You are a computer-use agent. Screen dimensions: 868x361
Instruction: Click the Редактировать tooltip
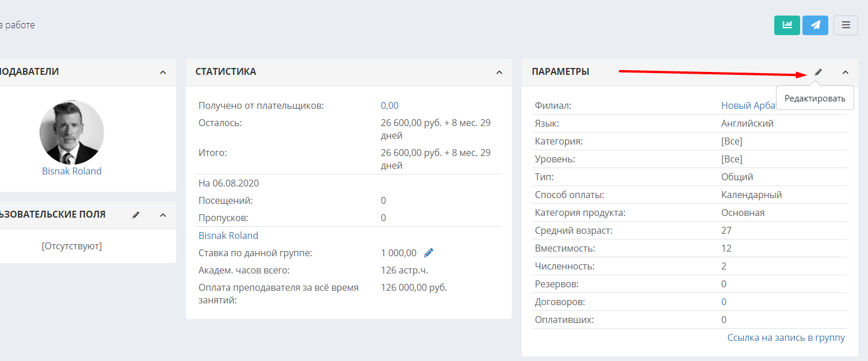[815, 98]
